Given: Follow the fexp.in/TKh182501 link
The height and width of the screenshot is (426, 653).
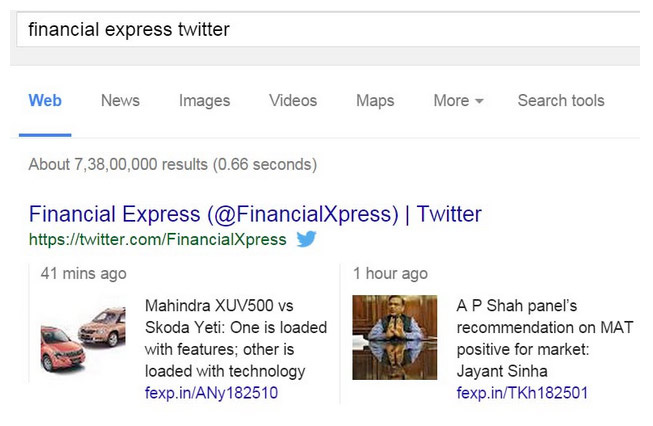Looking at the screenshot, I should [522, 393].
